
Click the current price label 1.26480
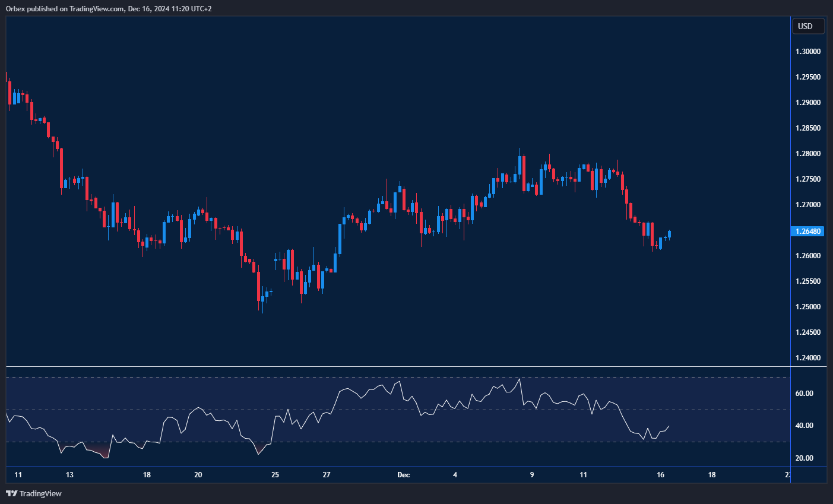[808, 232]
